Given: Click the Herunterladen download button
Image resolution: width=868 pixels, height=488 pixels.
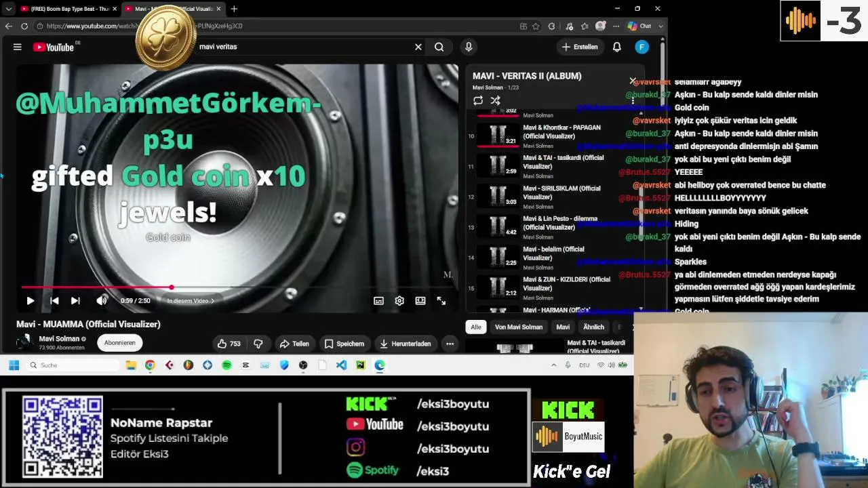Looking at the screenshot, I should coord(406,344).
